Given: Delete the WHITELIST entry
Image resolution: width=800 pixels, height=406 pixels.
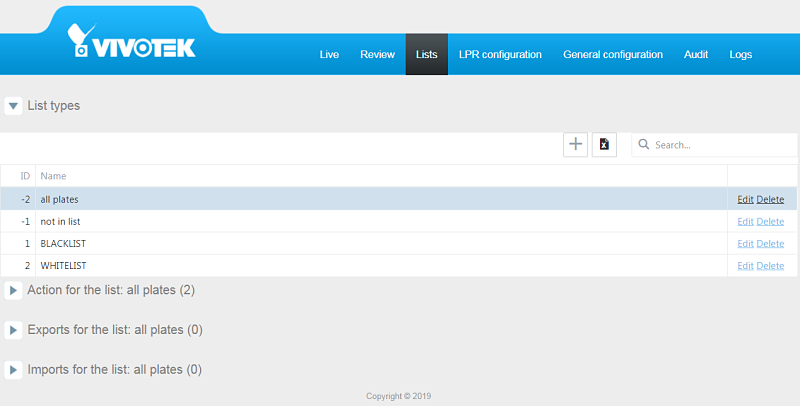Looking at the screenshot, I should [770, 266].
